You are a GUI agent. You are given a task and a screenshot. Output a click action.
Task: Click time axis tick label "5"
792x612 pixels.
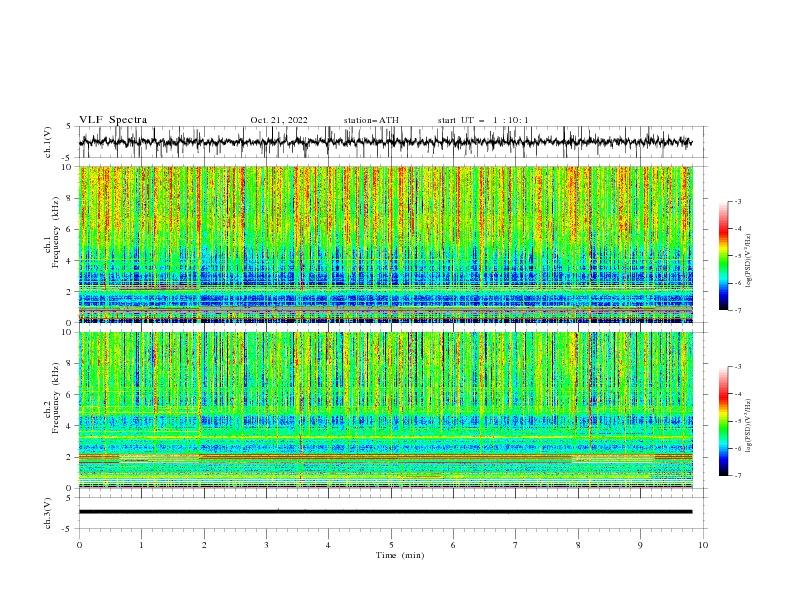coord(391,545)
